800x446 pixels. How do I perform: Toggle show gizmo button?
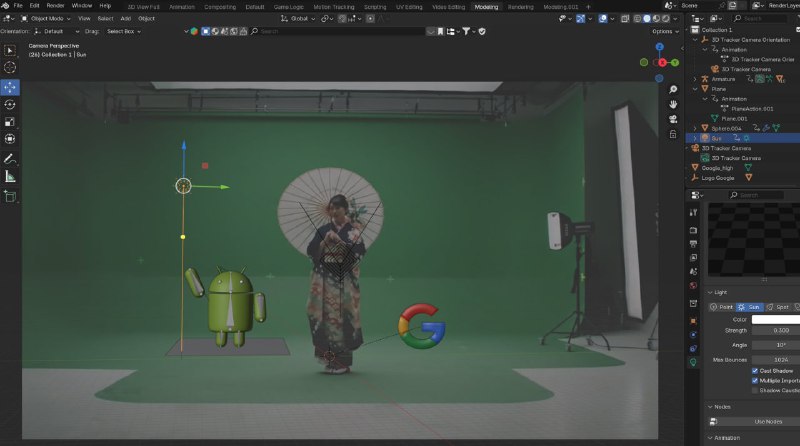click(581, 18)
